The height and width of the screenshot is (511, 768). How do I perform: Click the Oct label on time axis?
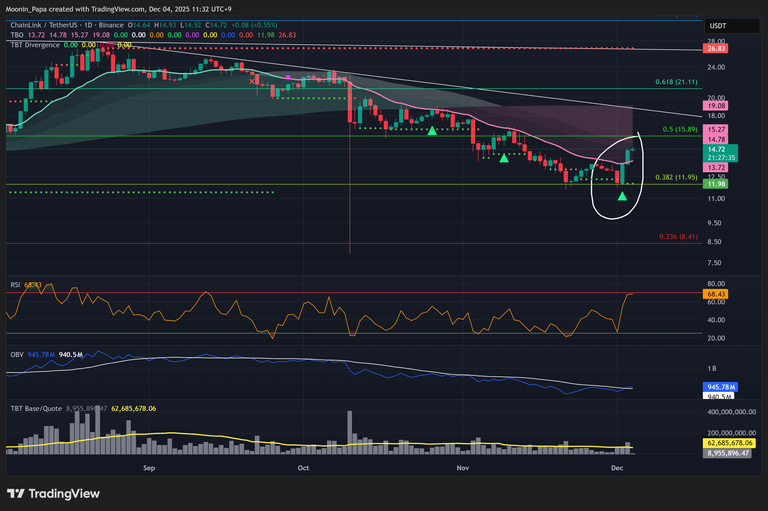tap(305, 467)
